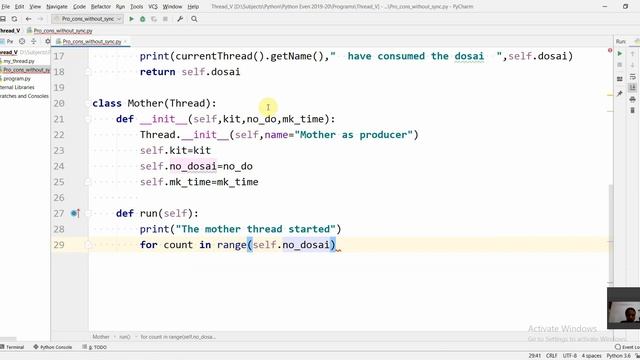640x360 pixels.
Task: Open the Refactor menu
Action: 100,7
